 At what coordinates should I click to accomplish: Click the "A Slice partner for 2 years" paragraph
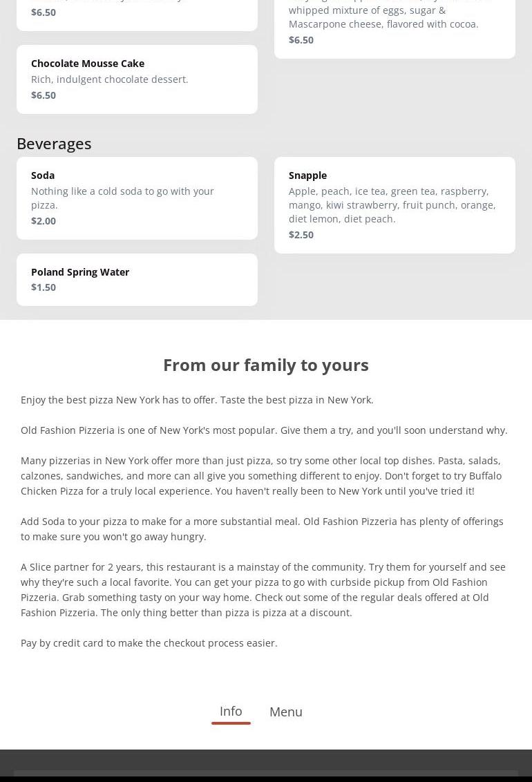pyautogui.click(x=263, y=590)
